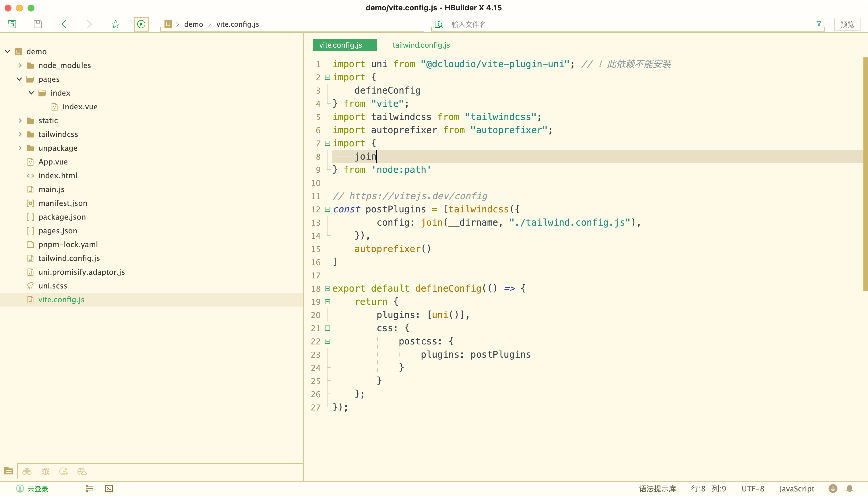Fold the postcss block on line 22
Image resolution: width=868 pixels, height=496 pixels.
coord(328,341)
